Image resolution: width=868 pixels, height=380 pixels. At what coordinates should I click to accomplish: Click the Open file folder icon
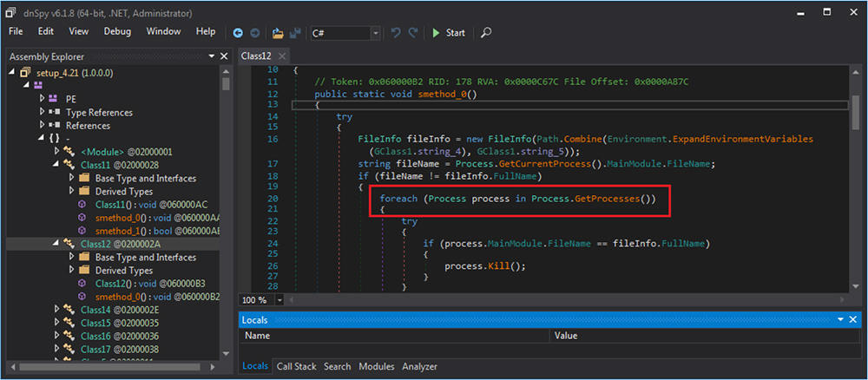coord(278,33)
